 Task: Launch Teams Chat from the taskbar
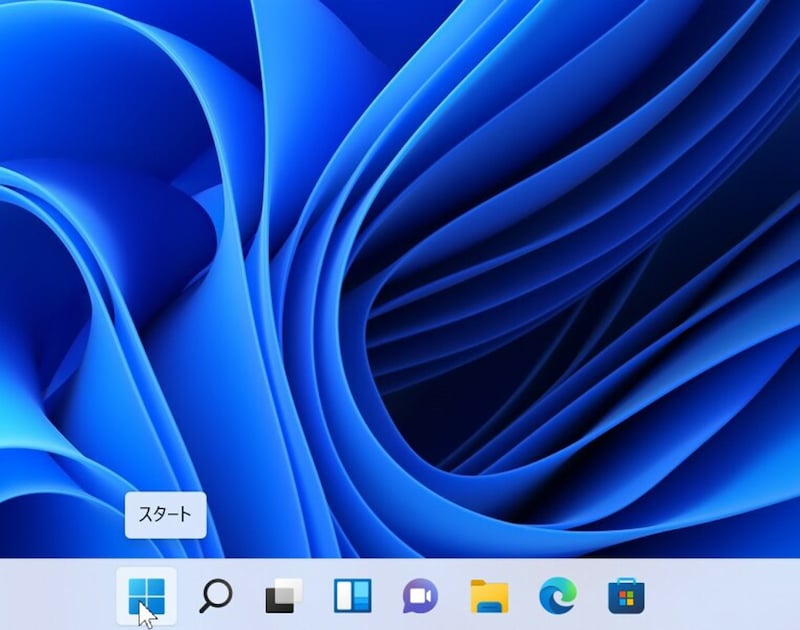click(x=420, y=596)
